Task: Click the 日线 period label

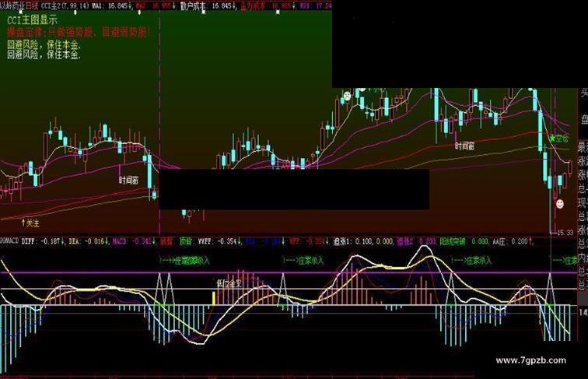Action: [x=32, y=5]
